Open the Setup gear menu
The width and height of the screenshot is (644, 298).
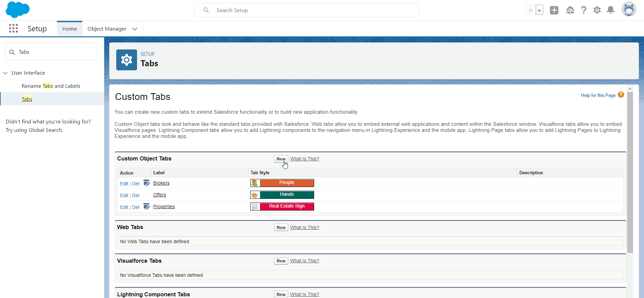tap(597, 10)
